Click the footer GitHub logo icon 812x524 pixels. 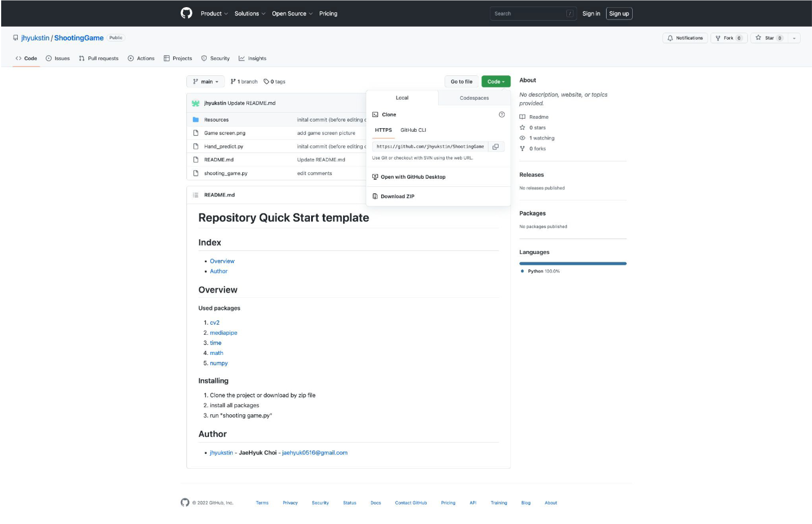(185, 503)
